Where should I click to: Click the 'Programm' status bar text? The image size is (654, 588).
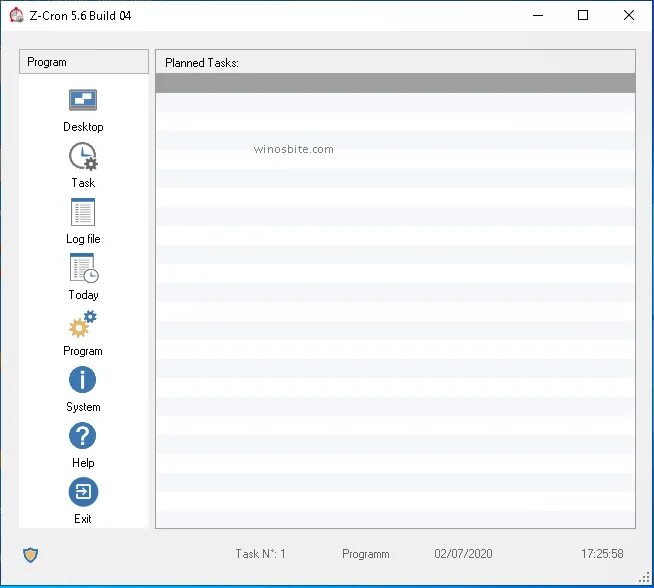(366, 554)
